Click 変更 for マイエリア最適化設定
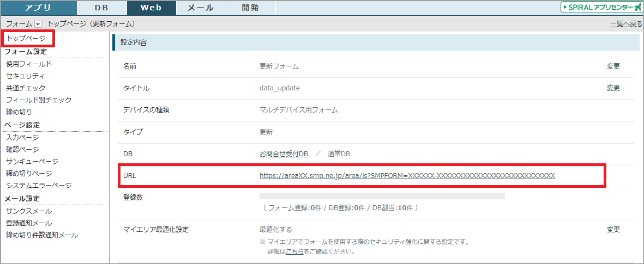 click(613, 230)
